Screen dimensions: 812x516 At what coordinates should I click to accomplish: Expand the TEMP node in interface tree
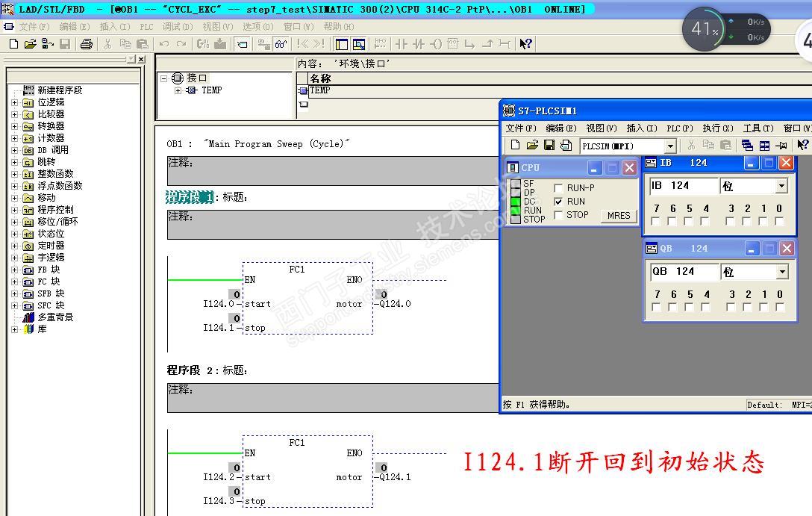point(178,90)
